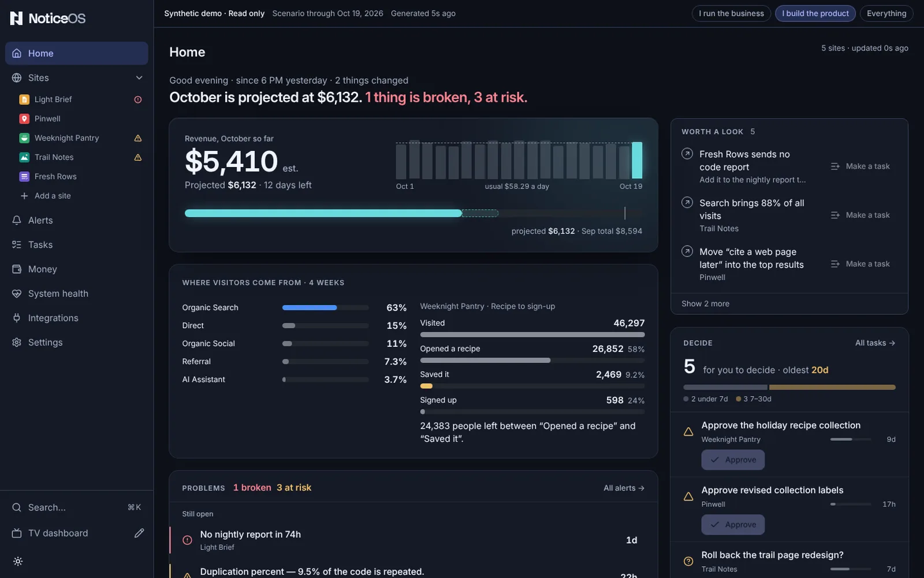Switch to the Everything view

886,13
